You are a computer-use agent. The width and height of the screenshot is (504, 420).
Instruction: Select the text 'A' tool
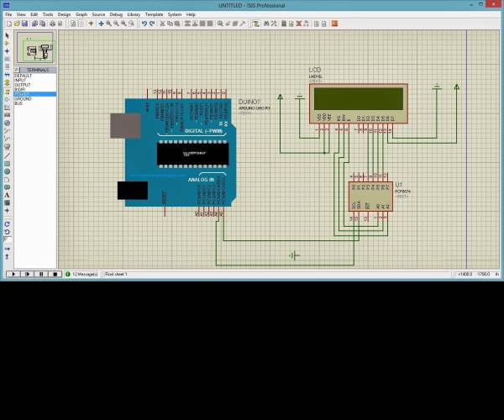click(7, 195)
